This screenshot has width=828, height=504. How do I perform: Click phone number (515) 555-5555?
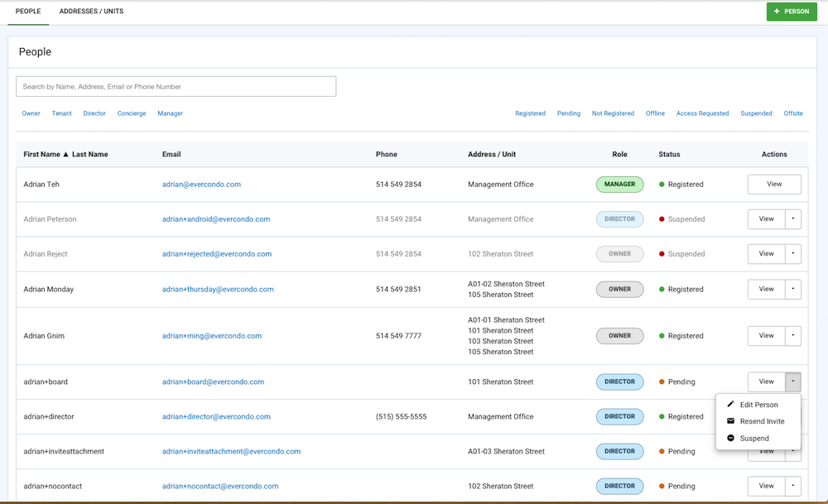click(402, 416)
